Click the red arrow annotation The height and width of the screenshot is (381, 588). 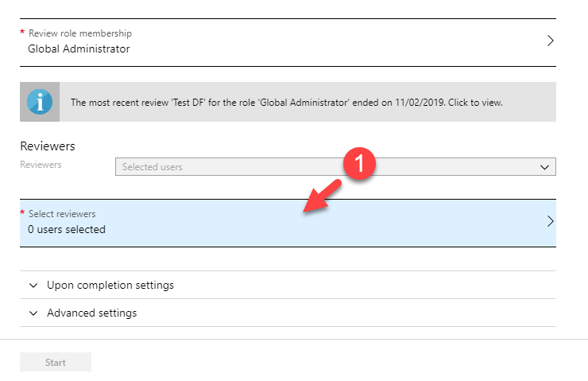(x=319, y=198)
